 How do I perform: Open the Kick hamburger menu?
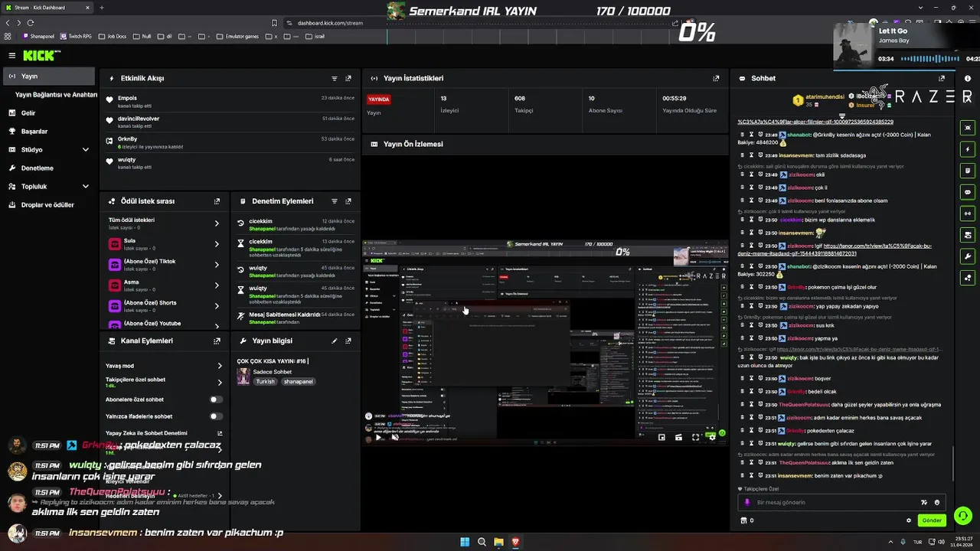coord(11,55)
